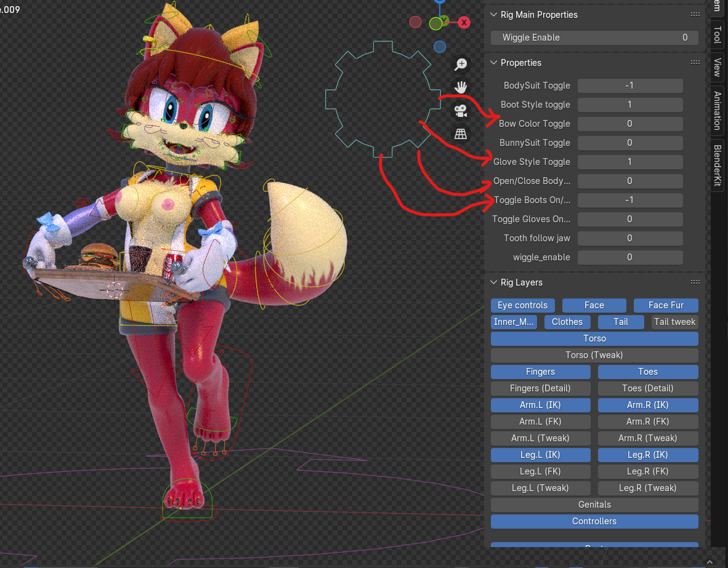Open the Tool sidebar tab

click(718, 34)
